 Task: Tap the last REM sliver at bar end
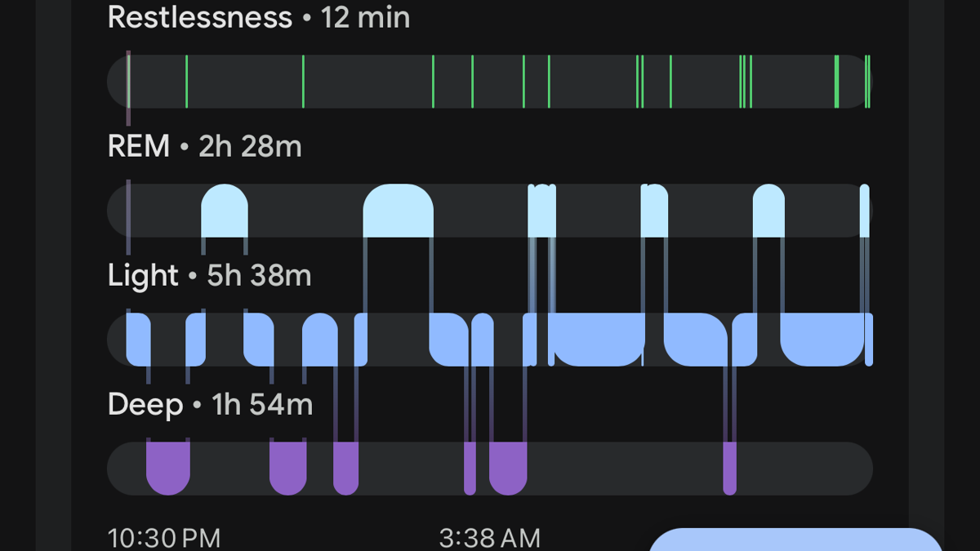[x=865, y=211]
